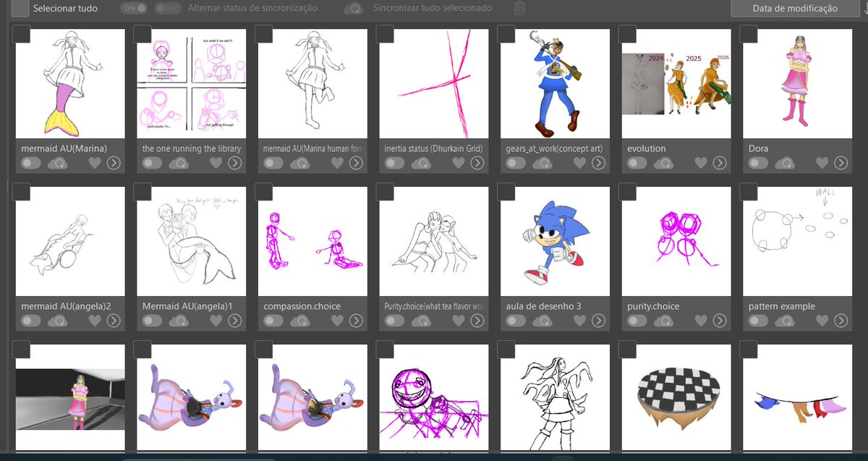The image size is (868, 461).
Task: Tick checkbox above the checkered platform thumbnail
Action: point(627,350)
